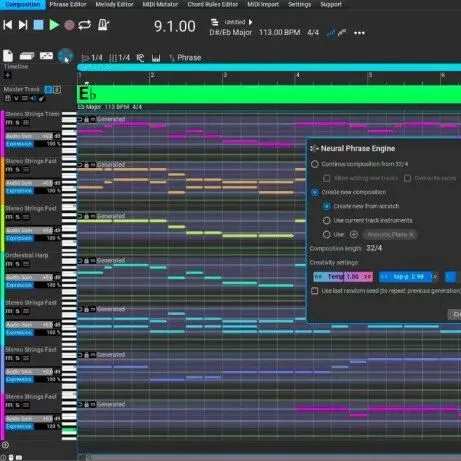This screenshot has width=461, height=461.
Task: Change the D#/Eb Major key
Action: coord(231,33)
